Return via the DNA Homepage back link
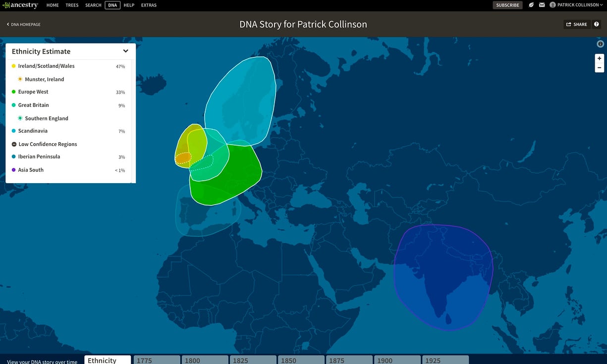The image size is (607, 364). coord(23,24)
